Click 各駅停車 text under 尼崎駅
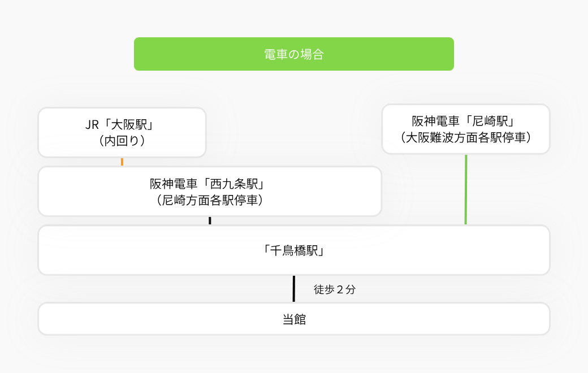Screen dimensions: 588x373 [501, 137]
